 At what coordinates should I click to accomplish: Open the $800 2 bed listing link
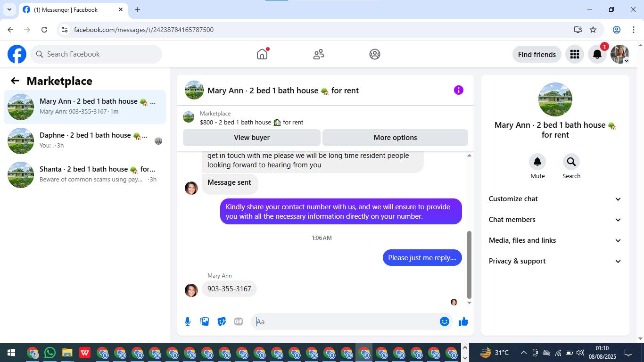(251, 122)
